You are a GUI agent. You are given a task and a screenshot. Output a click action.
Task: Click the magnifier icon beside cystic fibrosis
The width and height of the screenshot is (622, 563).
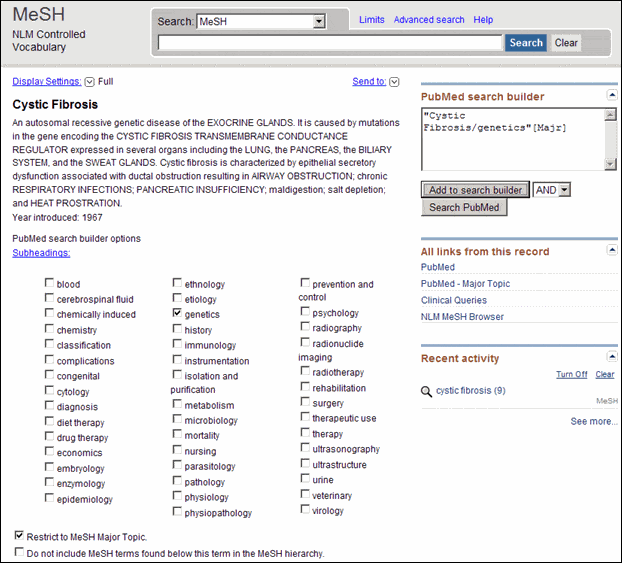[427, 391]
